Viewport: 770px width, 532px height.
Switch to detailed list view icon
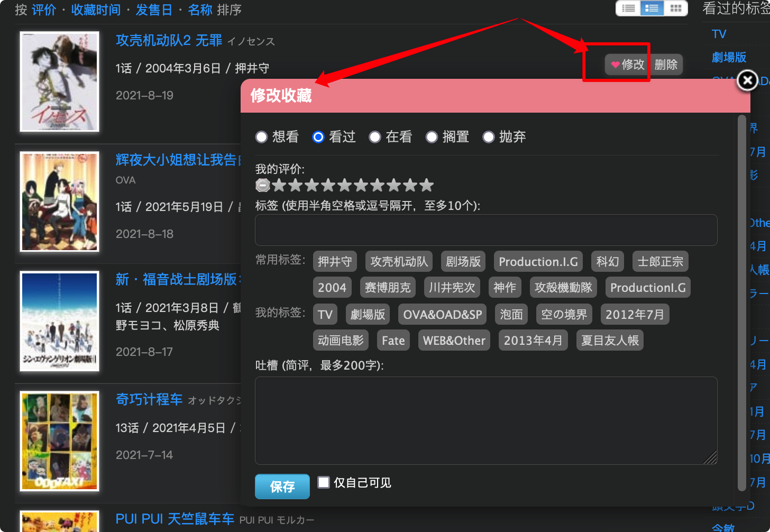point(652,8)
